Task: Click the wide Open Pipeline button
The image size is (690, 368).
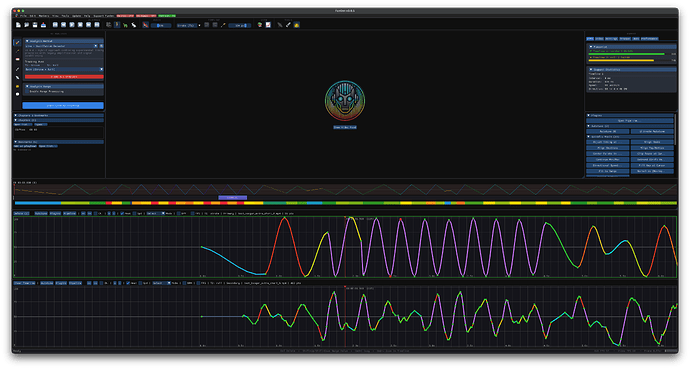Action: point(630,121)
